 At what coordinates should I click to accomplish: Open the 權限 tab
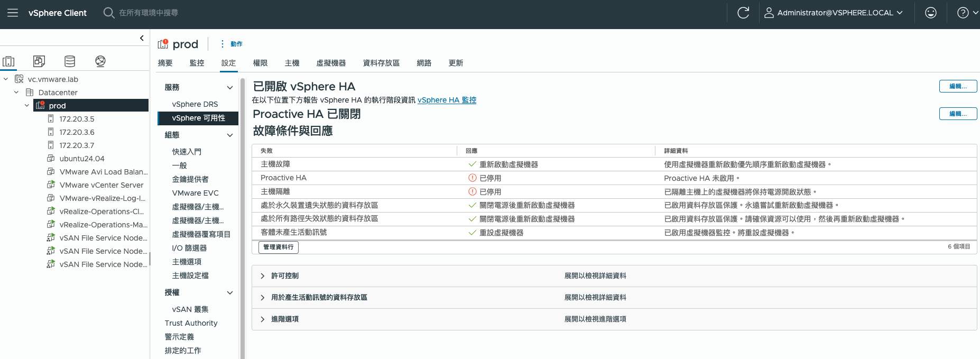(x=260, y=63)
